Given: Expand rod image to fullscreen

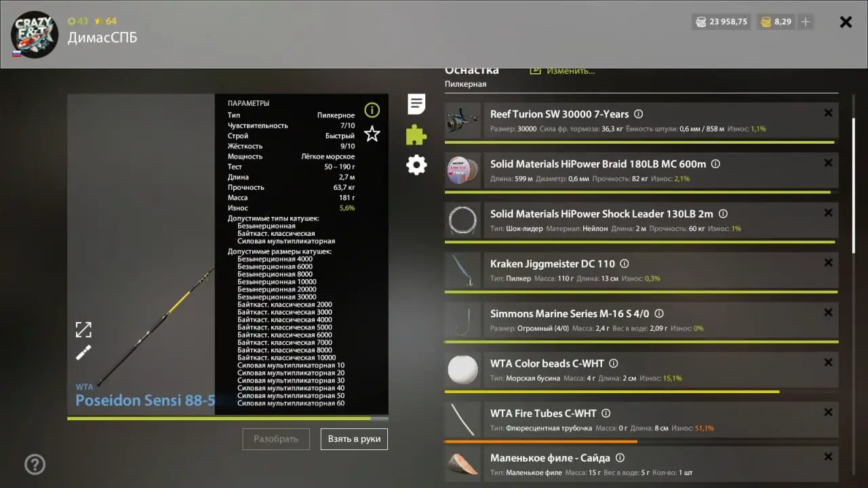Looking at the screenshot, I should pos(83,330).
